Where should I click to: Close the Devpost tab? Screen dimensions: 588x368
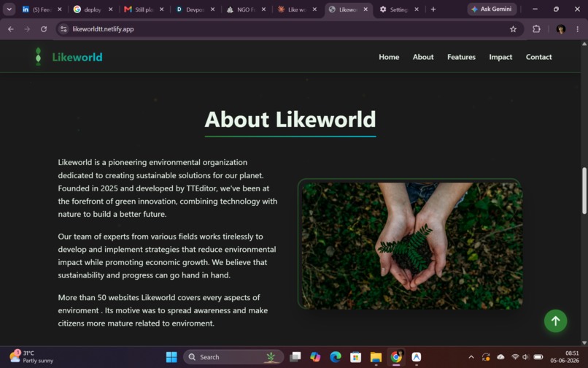212,9
